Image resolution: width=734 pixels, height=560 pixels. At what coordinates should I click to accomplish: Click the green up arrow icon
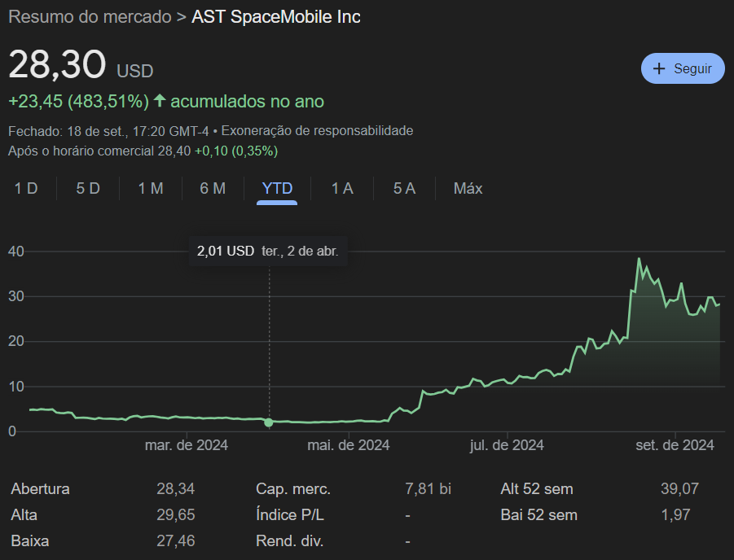point(160,100)
